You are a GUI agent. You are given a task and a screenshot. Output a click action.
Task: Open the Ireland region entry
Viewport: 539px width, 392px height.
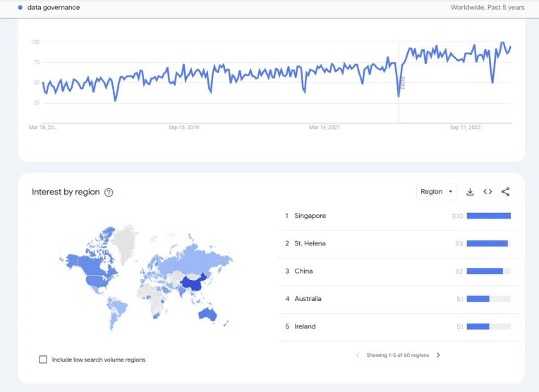tap(398, 326)
